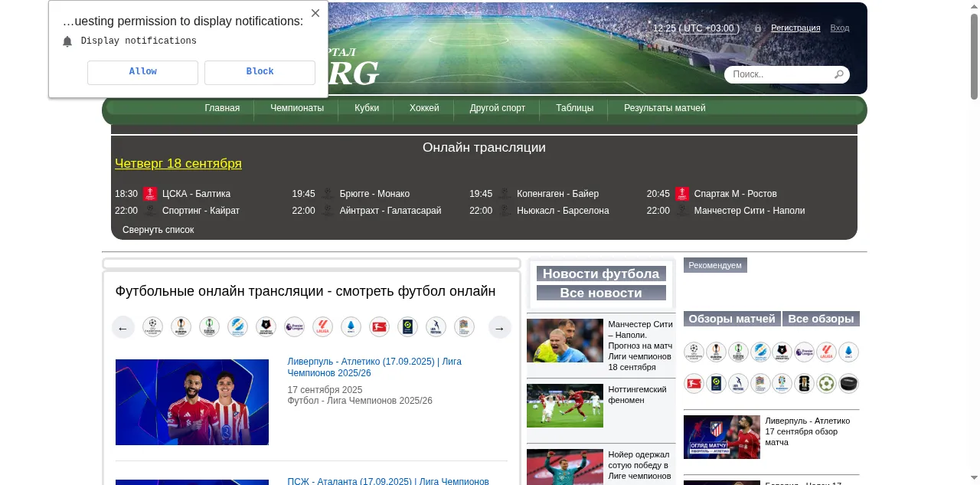Open the Результаты матчей menu

tap(665, 108)
